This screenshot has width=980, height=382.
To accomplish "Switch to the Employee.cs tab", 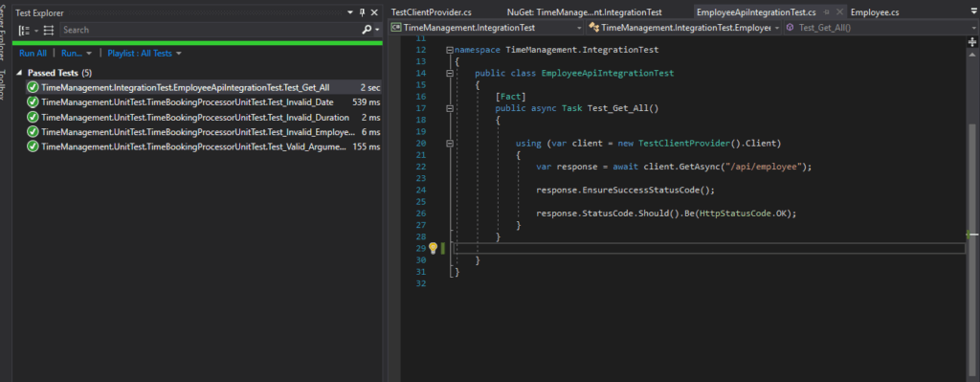I will click(875, 12).
